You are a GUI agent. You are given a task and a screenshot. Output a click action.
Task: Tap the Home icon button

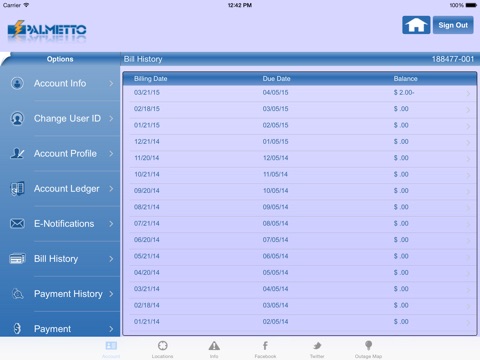coord(416,25)
